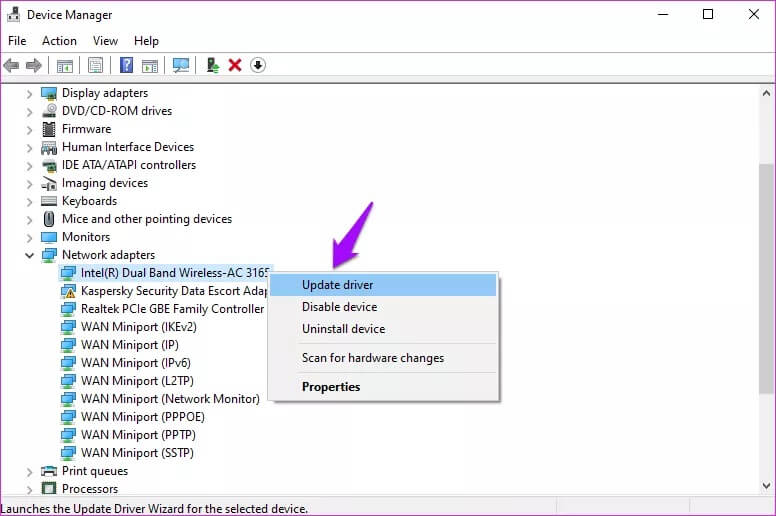Select the Firmware chip icon
The width and height of the screenshot is (776, 516).
[49, 129]
